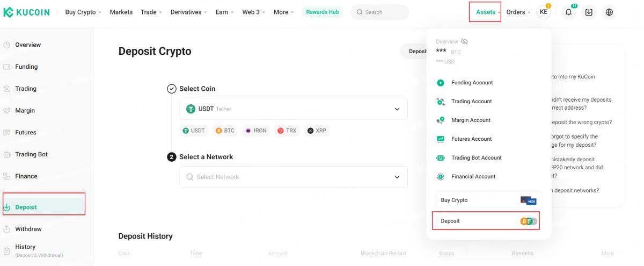Click the Trading sidebar icon
644x266 pixels.
coord(7,89)
